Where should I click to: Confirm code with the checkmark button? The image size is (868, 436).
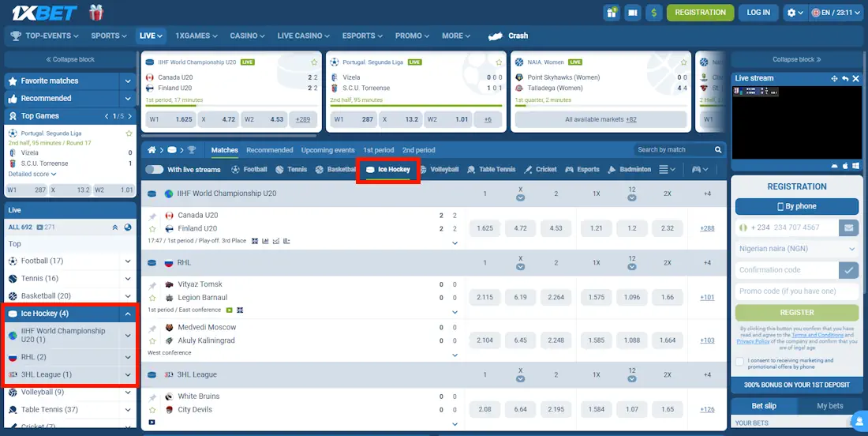coord(848,270)
